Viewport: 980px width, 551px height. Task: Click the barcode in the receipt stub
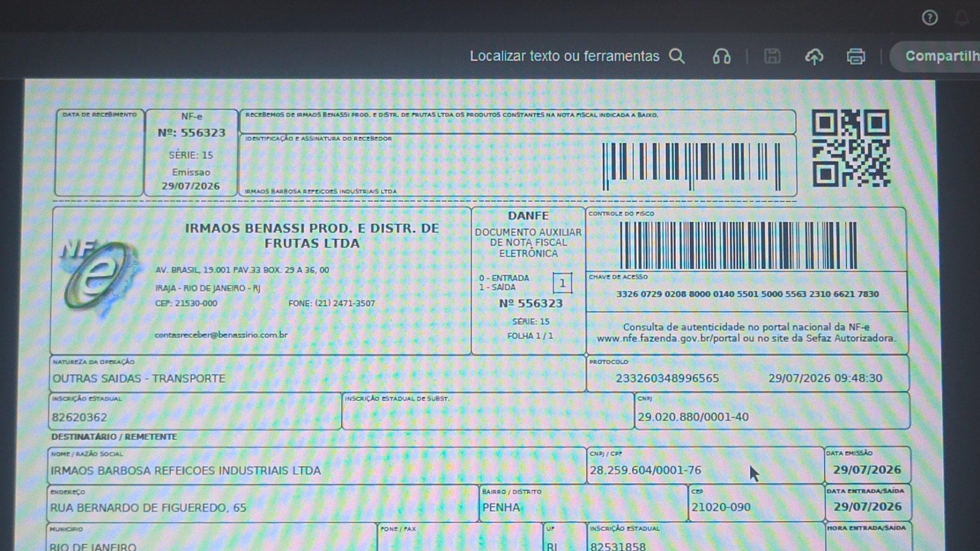point(692,166)
